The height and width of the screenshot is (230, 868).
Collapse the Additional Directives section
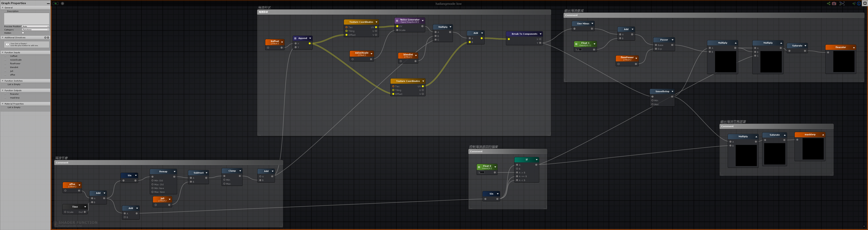coord(3,37)
